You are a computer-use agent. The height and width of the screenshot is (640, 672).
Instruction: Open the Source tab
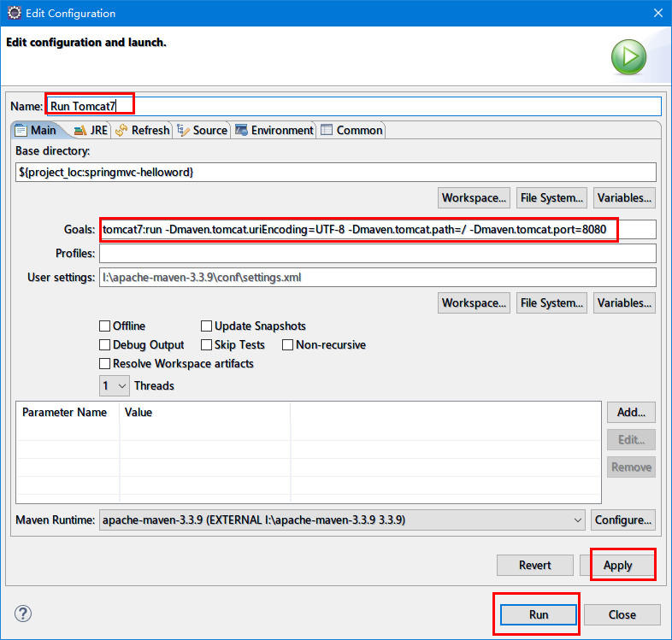[x=203, y=130]
